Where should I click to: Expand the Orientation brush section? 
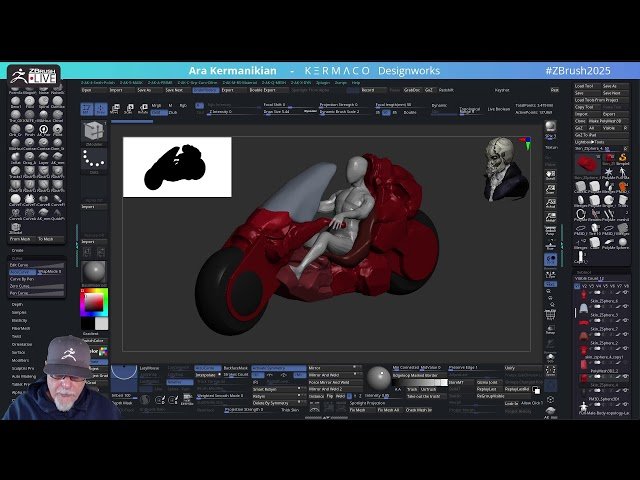point(21,344)
